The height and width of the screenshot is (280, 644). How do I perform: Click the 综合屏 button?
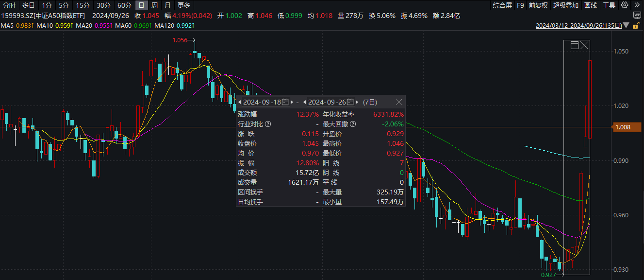(x=502, y=5)
